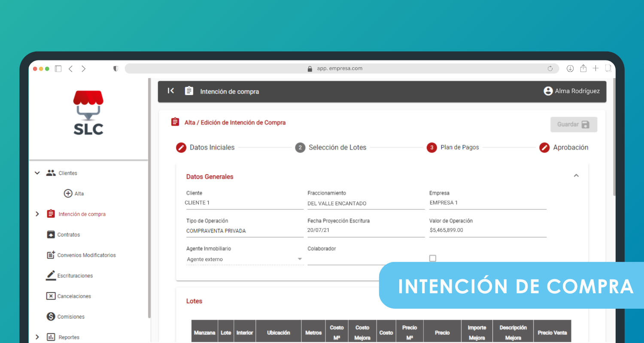Go to Selección de Lotes step
This screenshot has width=644, height=343.
[x=337, y=147]
